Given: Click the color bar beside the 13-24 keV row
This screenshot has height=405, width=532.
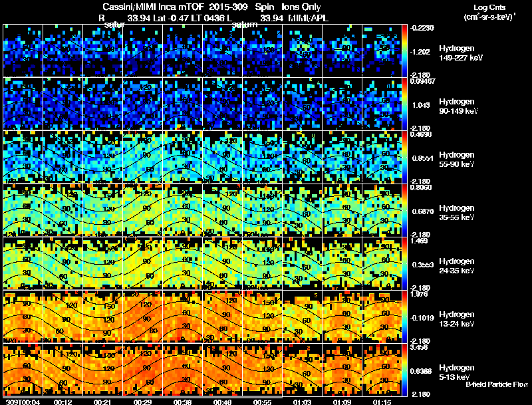Looking at the screenshot, I should tap(404, 317).
